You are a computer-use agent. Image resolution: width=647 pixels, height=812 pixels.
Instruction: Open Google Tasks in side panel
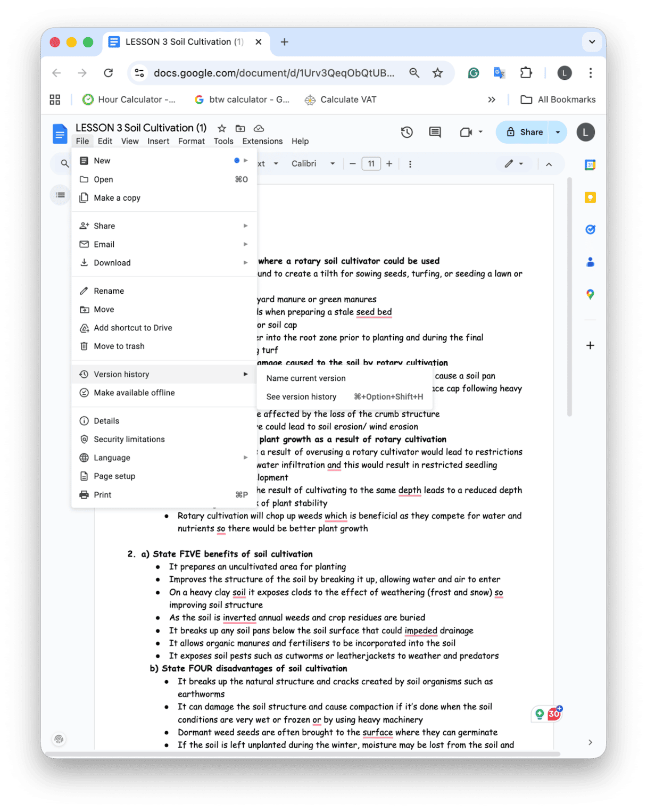[x=590, y=229]
